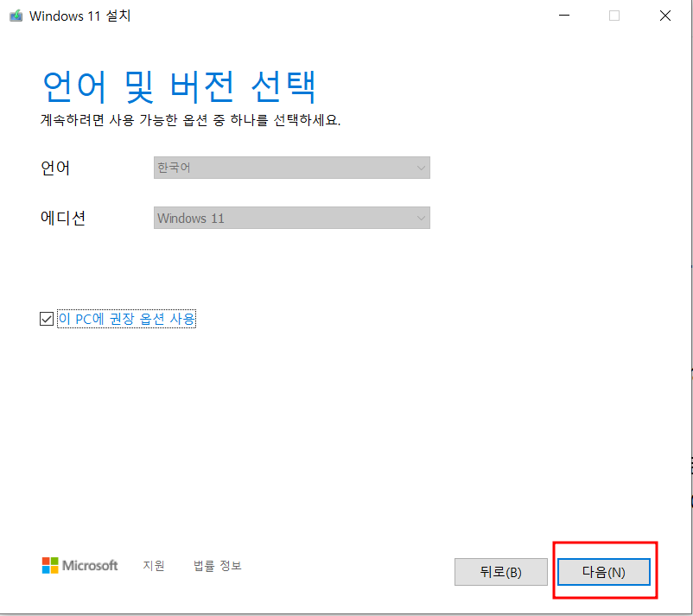
Task: Click the yellow square of the Microsoft logo
Action: point(54,569)
